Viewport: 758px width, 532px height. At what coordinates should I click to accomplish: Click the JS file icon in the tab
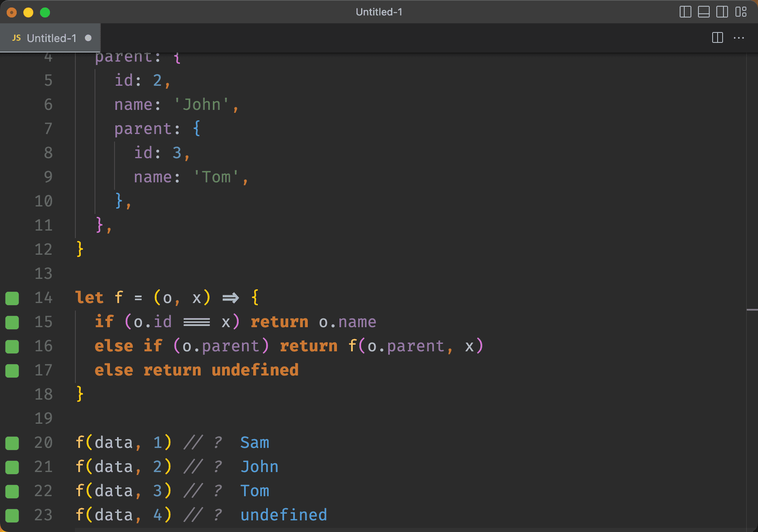coord(17,38)
